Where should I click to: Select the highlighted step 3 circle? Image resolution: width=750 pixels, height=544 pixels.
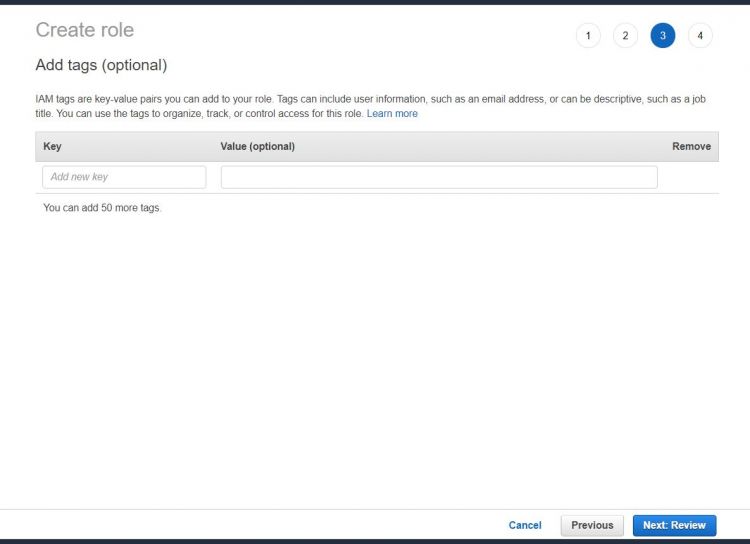click(x=662, y=36)
